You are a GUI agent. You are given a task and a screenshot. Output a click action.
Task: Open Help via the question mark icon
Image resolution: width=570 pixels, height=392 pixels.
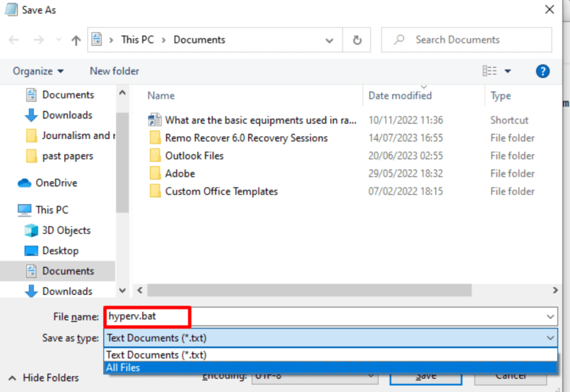tap(543, 71)
